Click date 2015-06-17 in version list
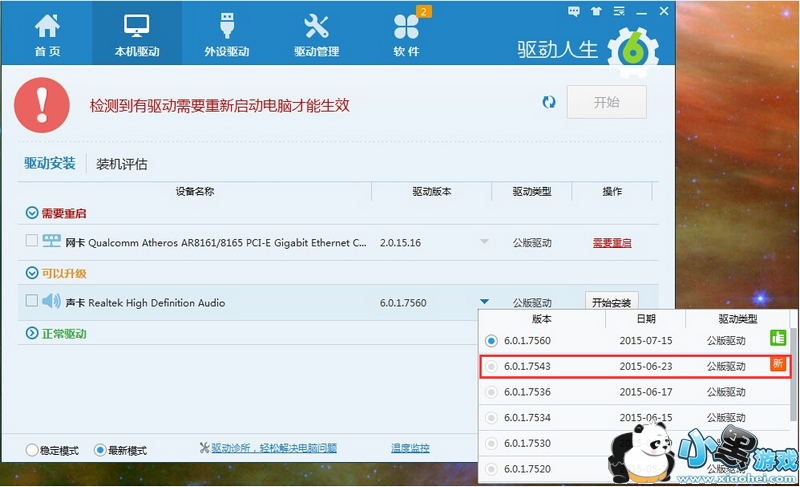Image resolution: width=800 pixels, height=487 pixels. [x=646, y=392]
